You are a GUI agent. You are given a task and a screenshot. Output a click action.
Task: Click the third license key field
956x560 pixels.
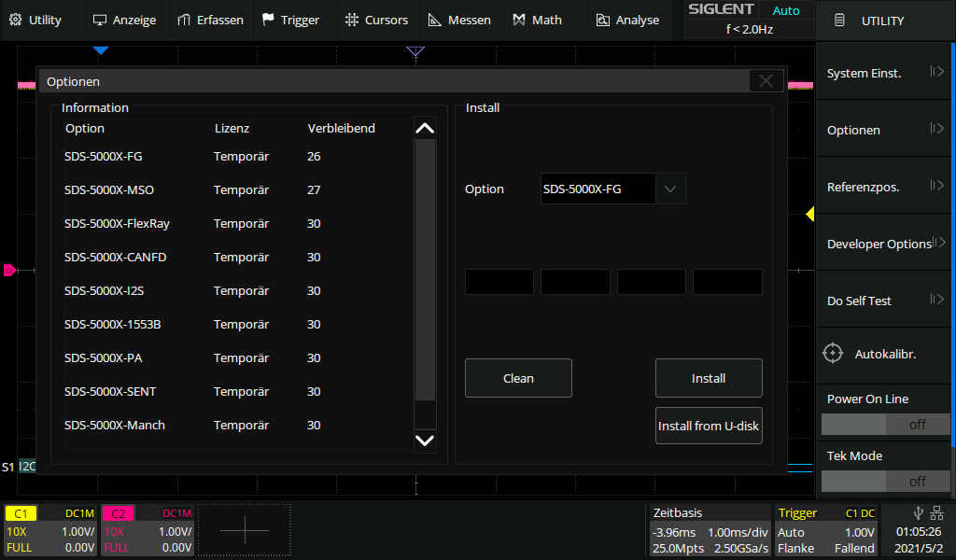(651, 282)
